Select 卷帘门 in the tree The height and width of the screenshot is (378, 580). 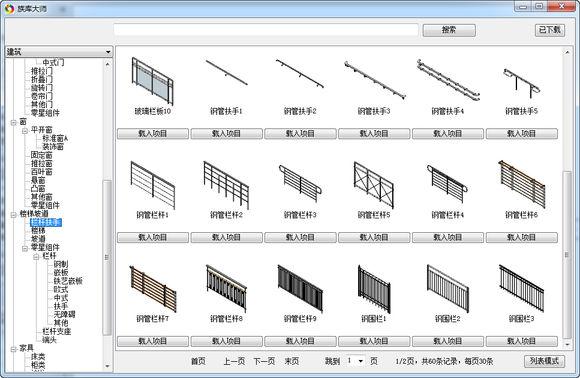41,96
